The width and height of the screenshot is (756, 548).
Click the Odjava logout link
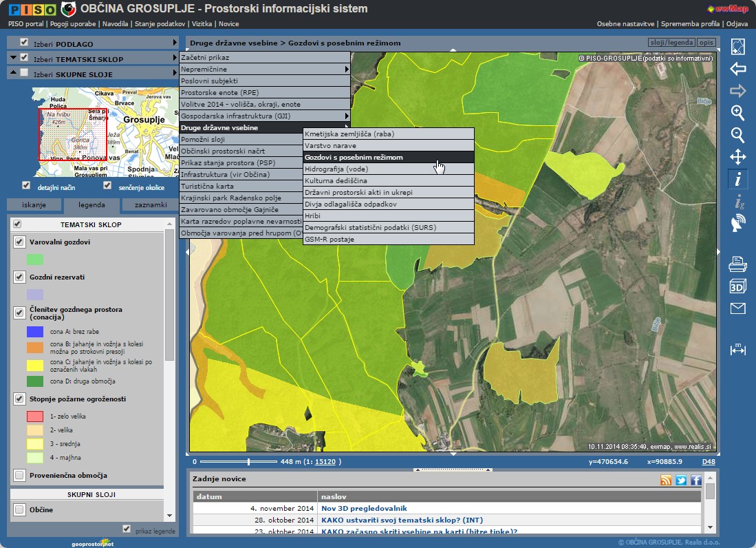[x=736, y=23]
